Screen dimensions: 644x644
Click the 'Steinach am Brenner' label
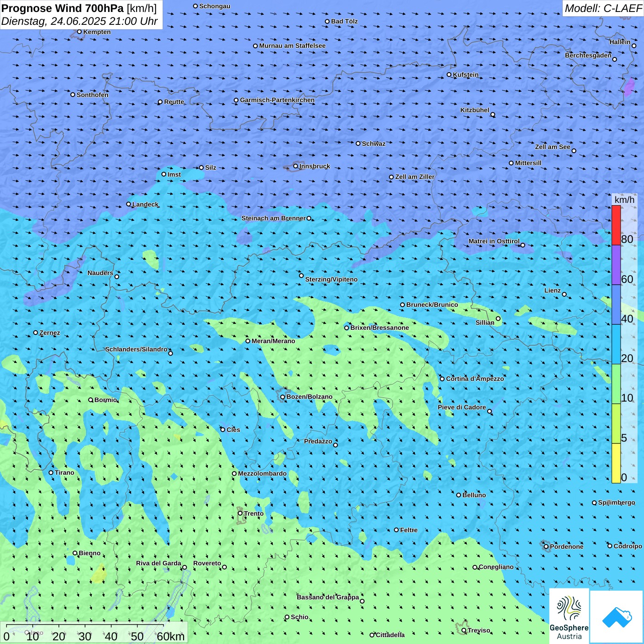point(274,218)
